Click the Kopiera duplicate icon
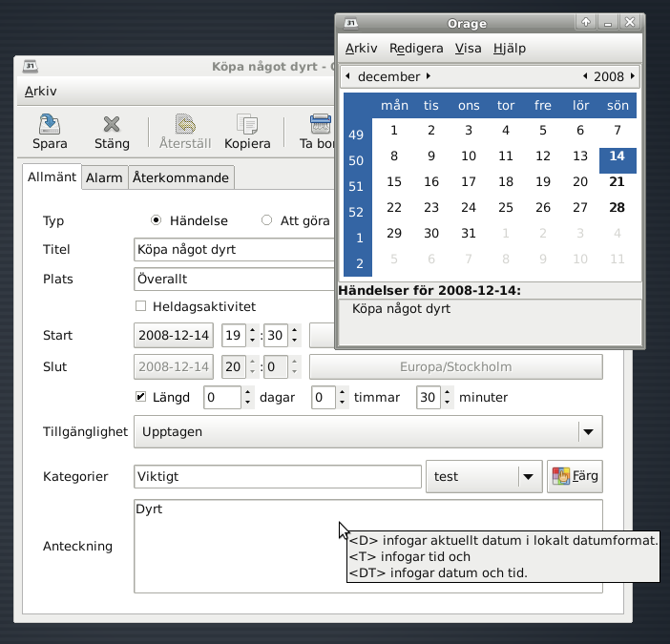670x644 pixels. (247, 124)
